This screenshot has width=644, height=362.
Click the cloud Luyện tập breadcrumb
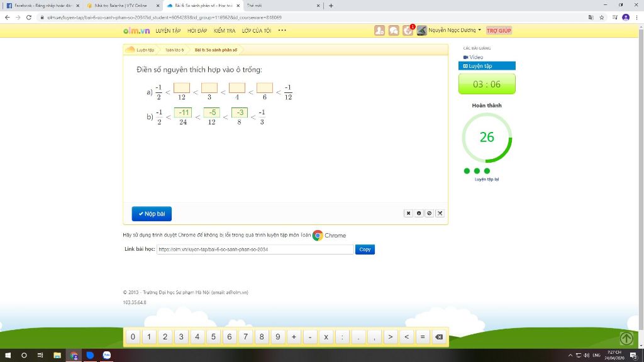click(x=140, y=50)
